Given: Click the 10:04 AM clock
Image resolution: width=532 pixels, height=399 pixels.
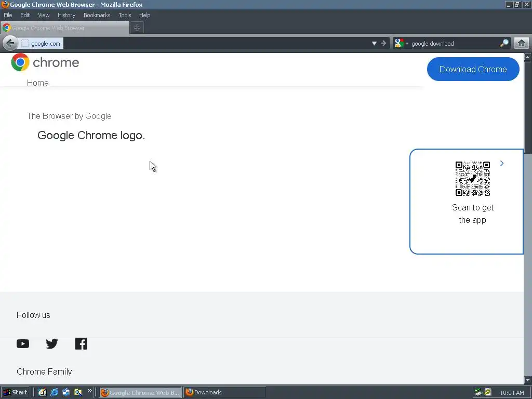Looking at the screenshot, I should pos(512,393).
